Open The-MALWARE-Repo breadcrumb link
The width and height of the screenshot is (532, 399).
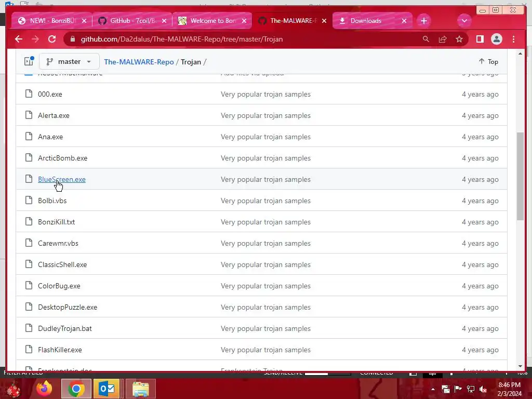click(x=139, y=62)
